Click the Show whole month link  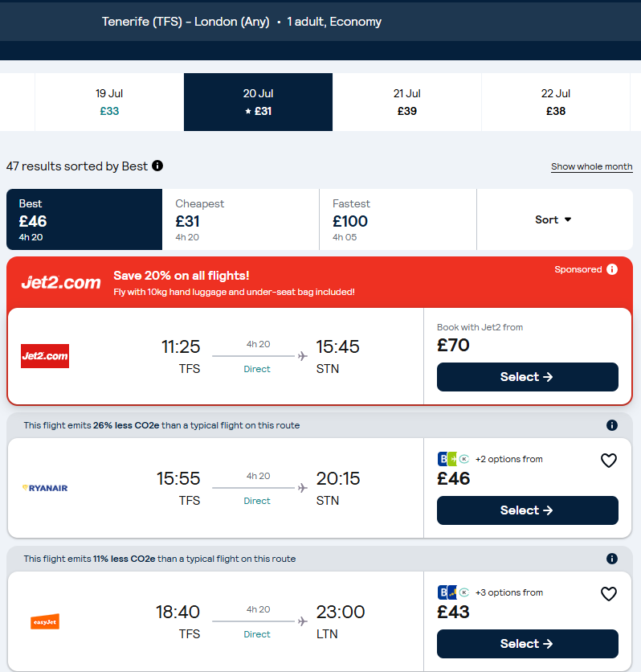click(x=591, y=166)
